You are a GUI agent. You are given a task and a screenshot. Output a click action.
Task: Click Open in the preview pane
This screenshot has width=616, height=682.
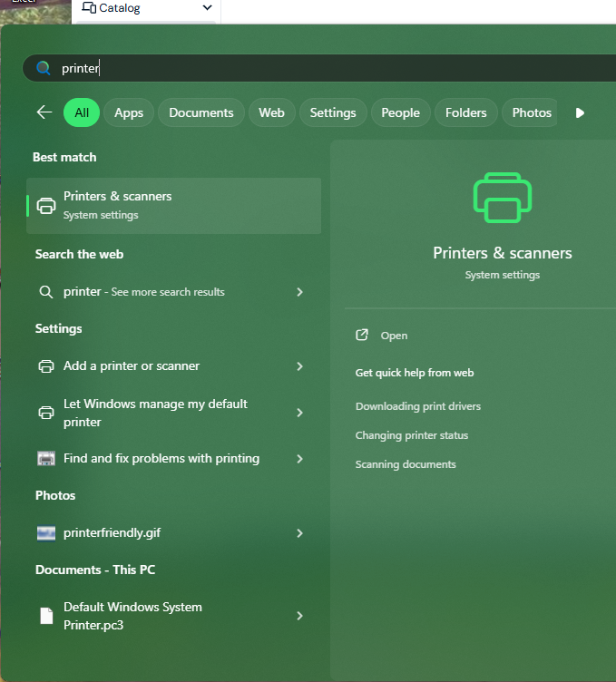[x=394, y=336]
